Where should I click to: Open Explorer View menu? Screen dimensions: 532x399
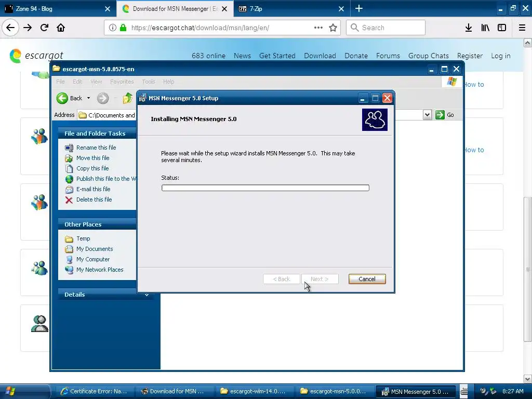click(96, 82)
